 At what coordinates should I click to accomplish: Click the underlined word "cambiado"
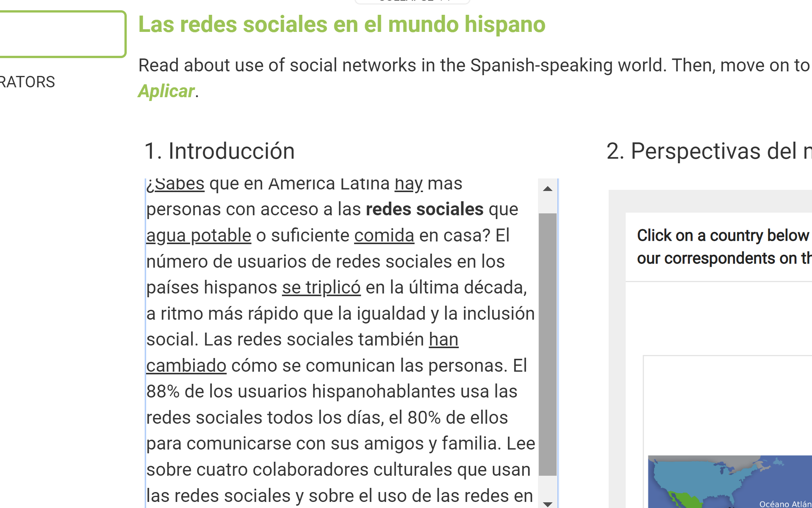(186, 366)
